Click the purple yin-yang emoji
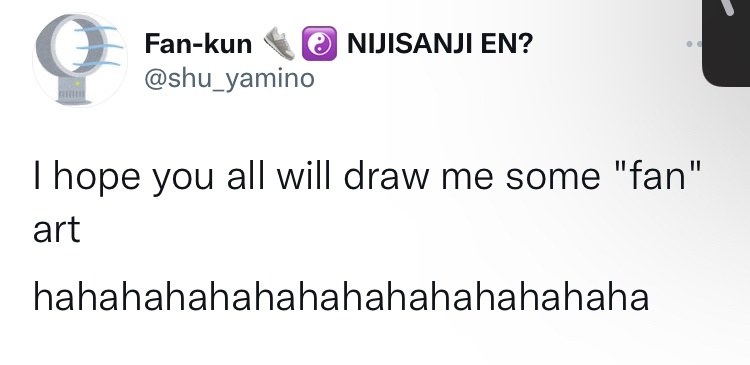The image size is (750, 365). pyautogui.click(x=319, y=44)
